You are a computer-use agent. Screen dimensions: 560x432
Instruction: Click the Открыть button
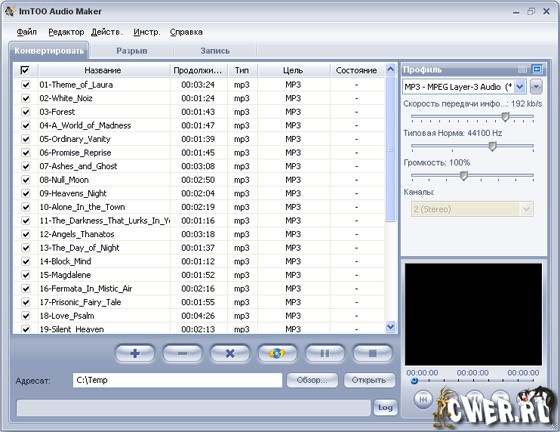click(369, 380)
